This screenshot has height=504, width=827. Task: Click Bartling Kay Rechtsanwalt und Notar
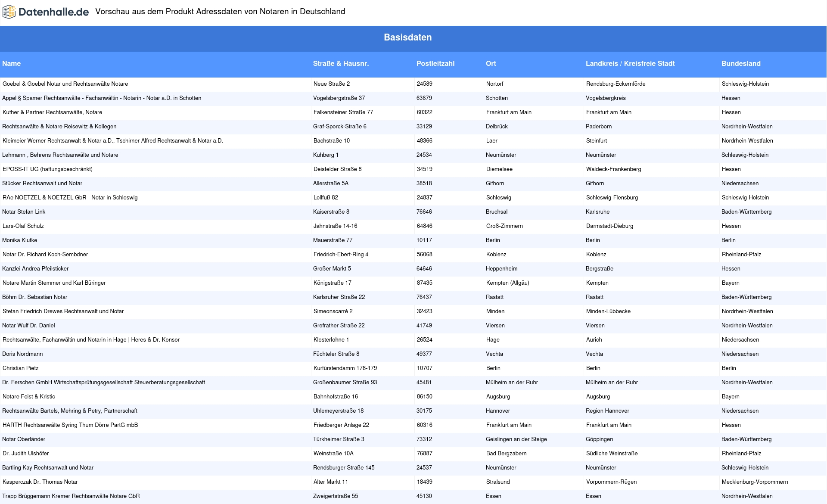(48, 468)
